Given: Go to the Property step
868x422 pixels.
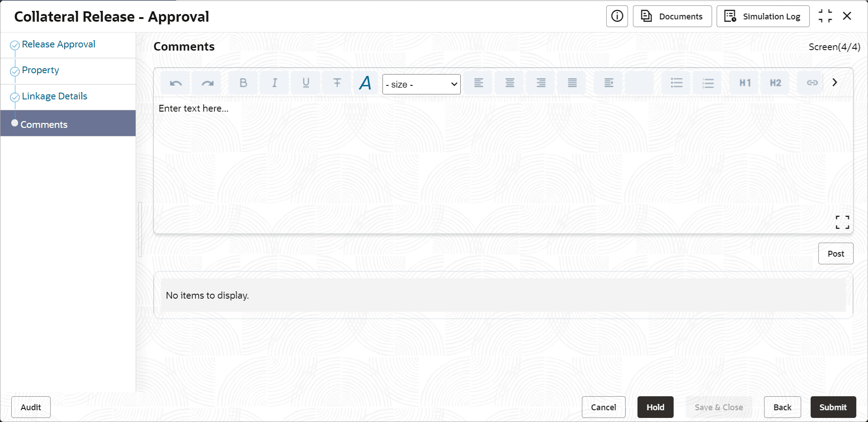Looking at the screenshot, I should tap(41, 70).
